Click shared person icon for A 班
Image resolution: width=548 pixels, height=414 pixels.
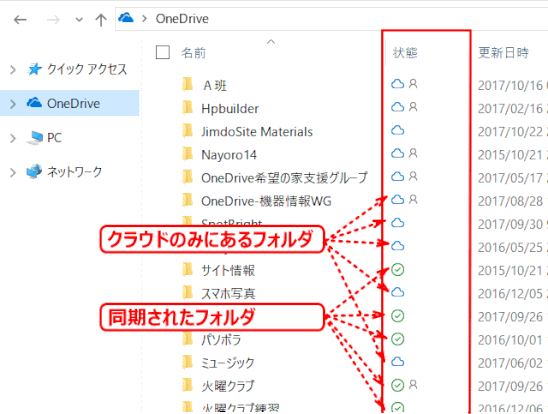413,84
